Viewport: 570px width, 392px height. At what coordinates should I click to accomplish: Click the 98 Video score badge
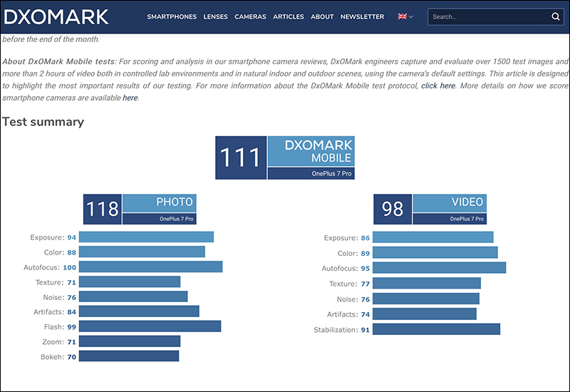[x=430, y=209]
